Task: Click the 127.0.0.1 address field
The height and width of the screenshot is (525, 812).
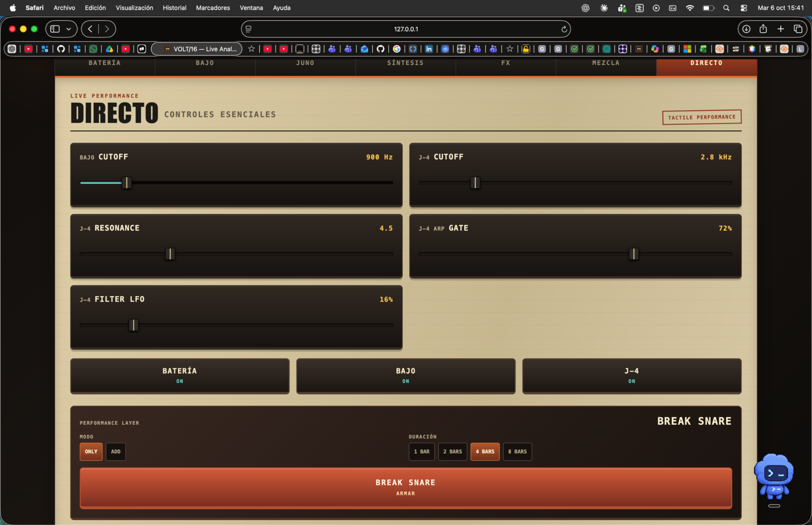Action: (x=406, y=29)
